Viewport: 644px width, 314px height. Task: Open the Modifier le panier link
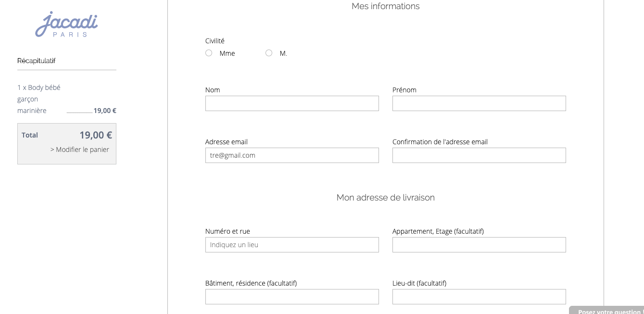(x=80, y=150)
